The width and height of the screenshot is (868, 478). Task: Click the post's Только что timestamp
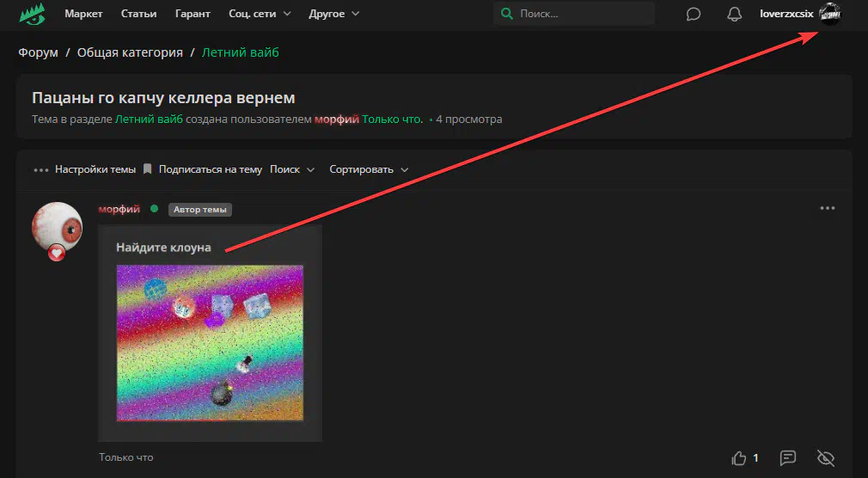pyautogui.click(x=126, y=457)
